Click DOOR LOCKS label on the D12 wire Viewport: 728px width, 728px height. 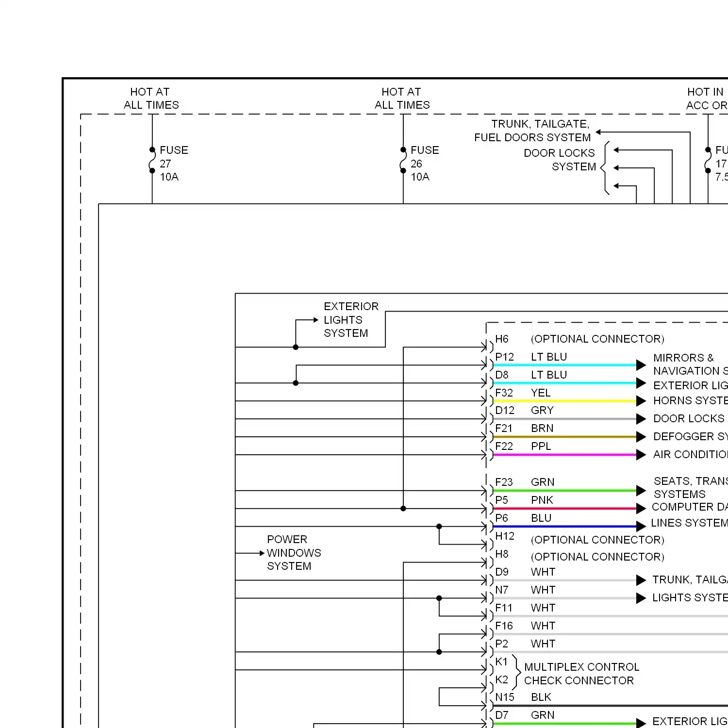689,418
